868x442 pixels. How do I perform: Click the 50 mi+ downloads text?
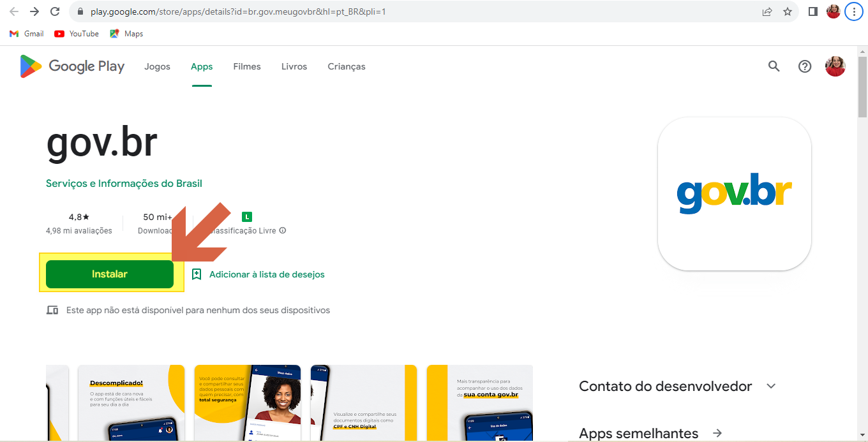[158, 217]
